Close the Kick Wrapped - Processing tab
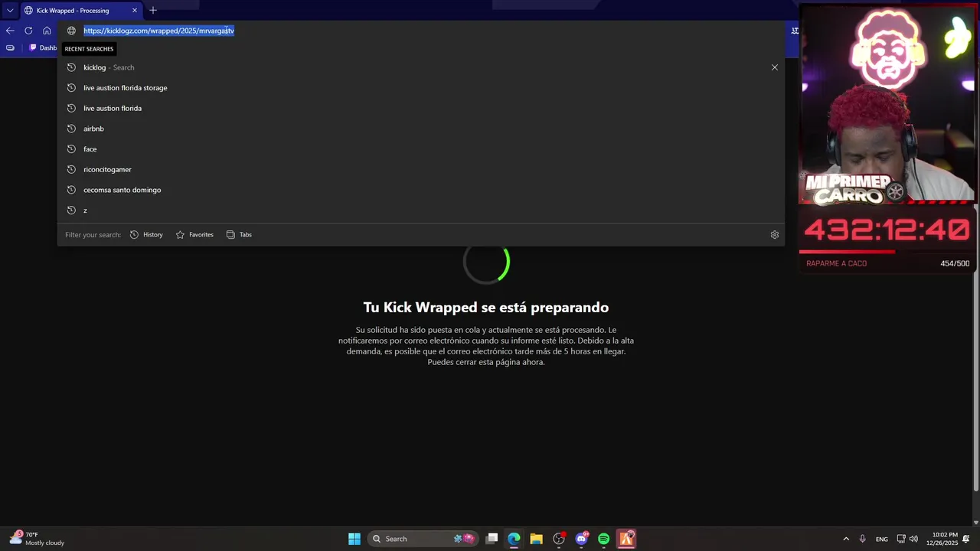 135,10
